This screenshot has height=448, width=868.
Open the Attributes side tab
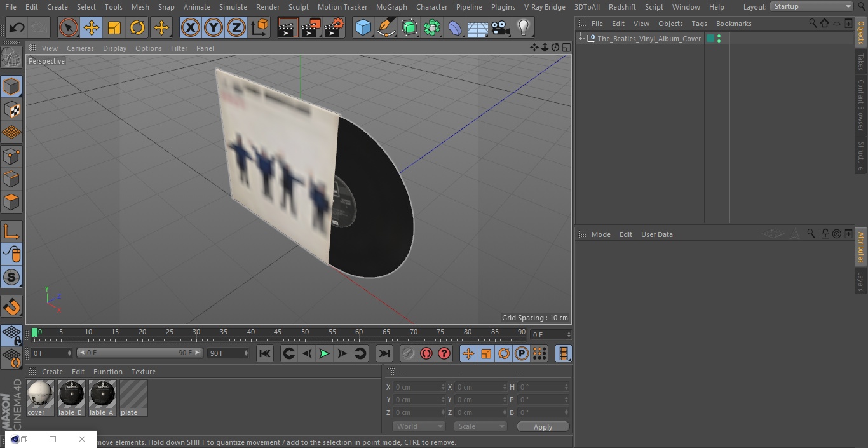tap(861, 246)
